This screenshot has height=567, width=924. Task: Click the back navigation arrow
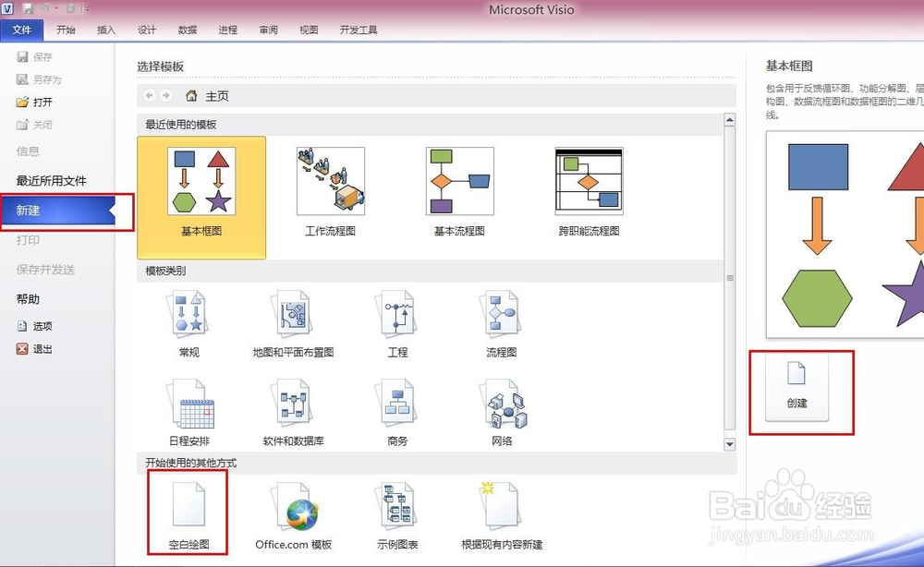(x=149, y=95)
